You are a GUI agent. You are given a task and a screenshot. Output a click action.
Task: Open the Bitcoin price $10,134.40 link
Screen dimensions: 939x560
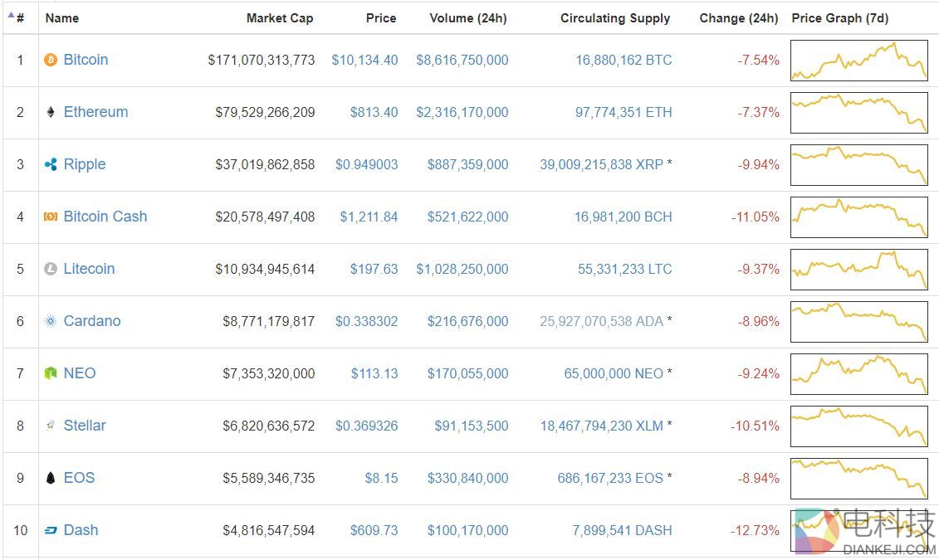pyautogui.click(x=364, y=60)
